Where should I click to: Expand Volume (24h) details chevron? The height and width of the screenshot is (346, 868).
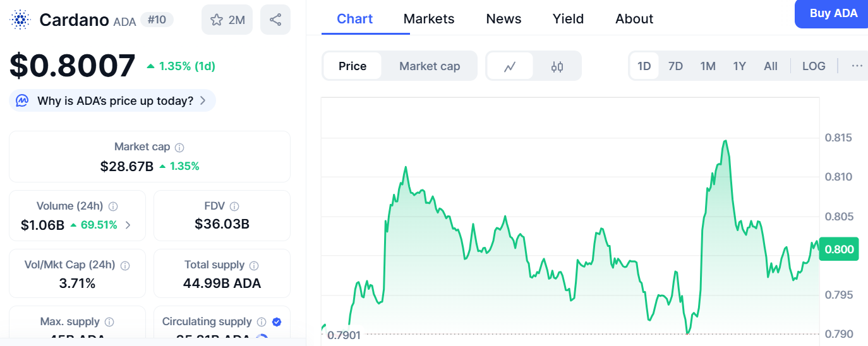tap(128, 225)
